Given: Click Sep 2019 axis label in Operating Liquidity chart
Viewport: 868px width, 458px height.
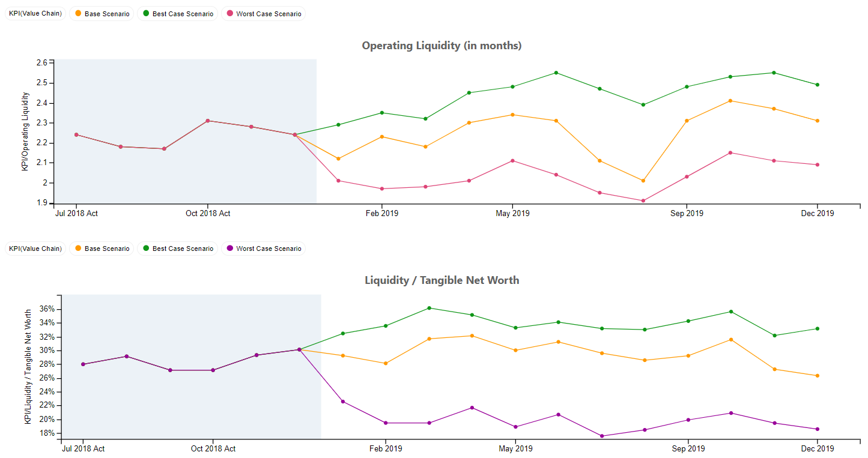Looking at the screenshot, I should (687, 213).
